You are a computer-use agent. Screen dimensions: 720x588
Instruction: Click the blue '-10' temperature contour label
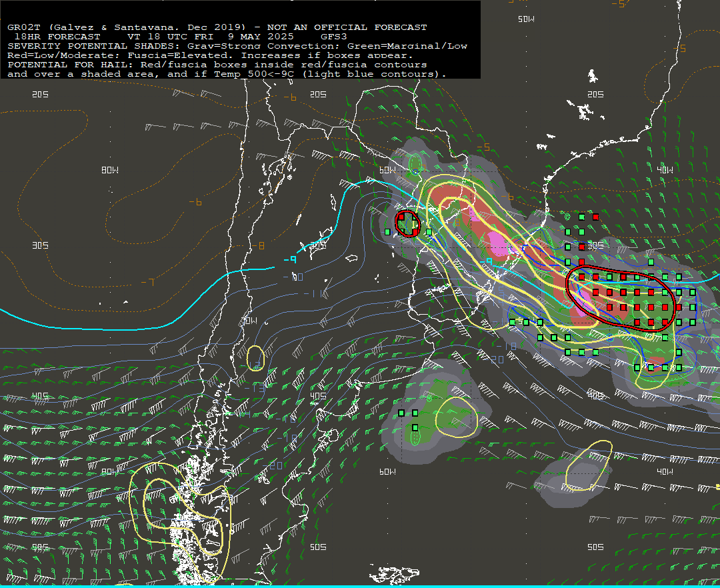[293, 277]
